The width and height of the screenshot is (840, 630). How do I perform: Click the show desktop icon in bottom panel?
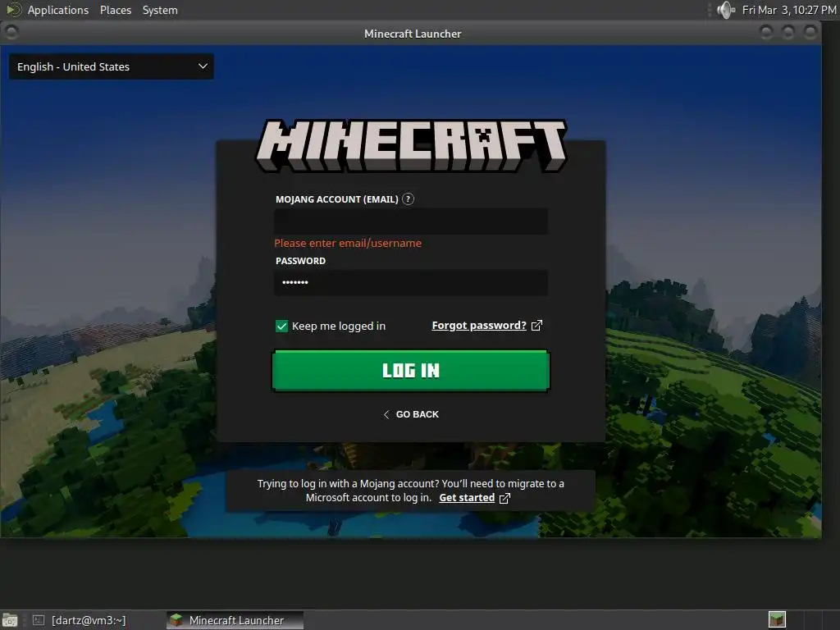[10, 620]
